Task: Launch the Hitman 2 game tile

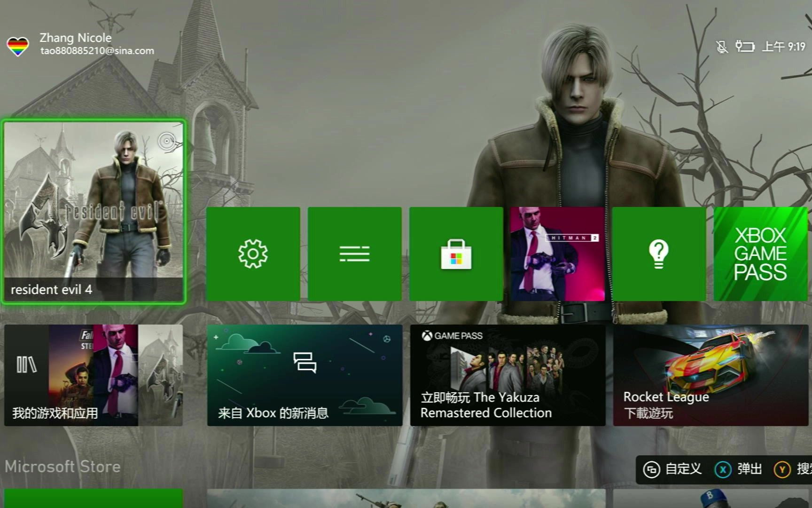Action: click(557, 254)
